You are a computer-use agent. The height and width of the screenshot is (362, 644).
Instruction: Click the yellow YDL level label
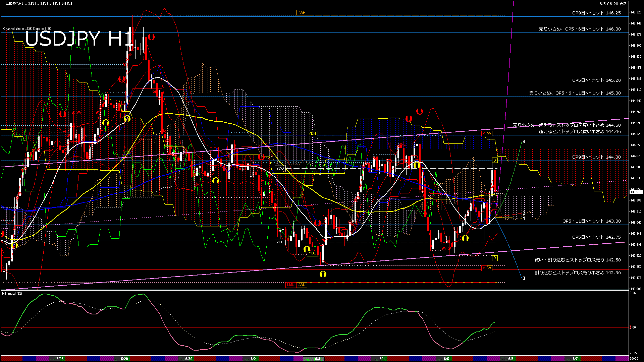[312, 253]
